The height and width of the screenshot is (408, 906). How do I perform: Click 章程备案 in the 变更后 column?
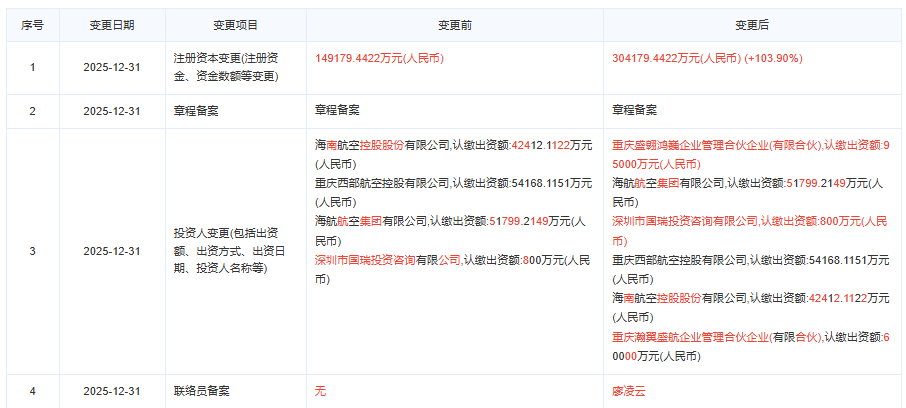tap(634, 110)
